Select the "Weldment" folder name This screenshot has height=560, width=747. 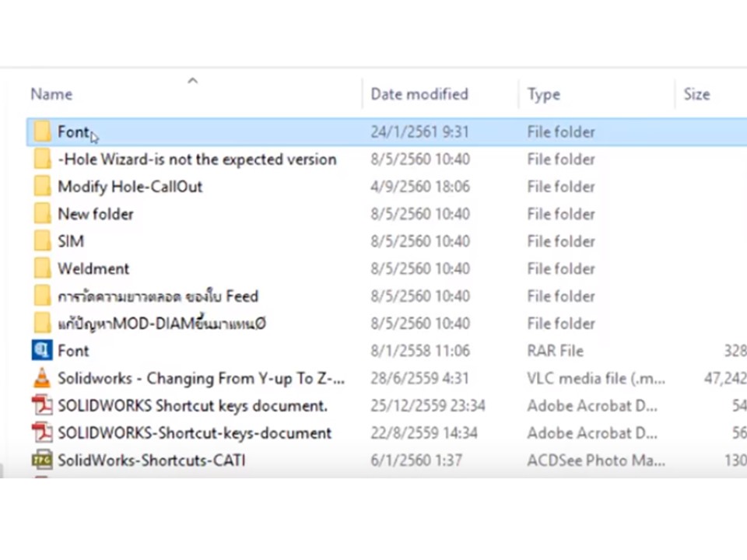(93, 268)
